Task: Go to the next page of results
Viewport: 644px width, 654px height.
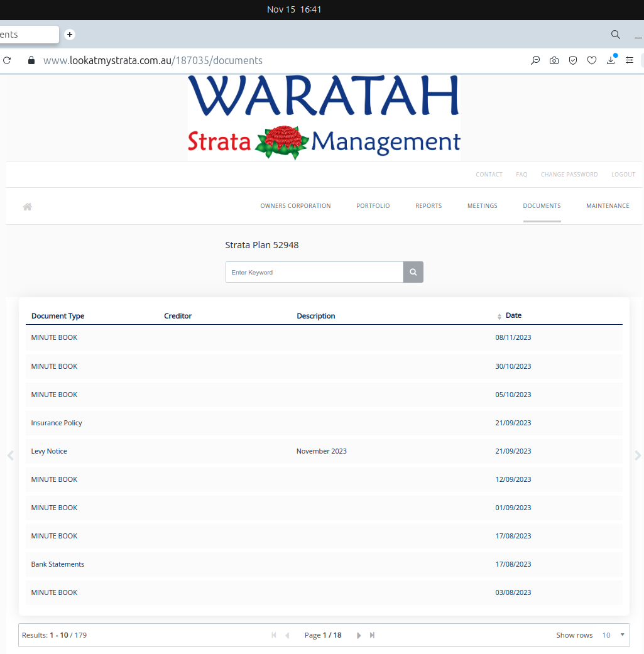Action: click(x=359, y=635)
